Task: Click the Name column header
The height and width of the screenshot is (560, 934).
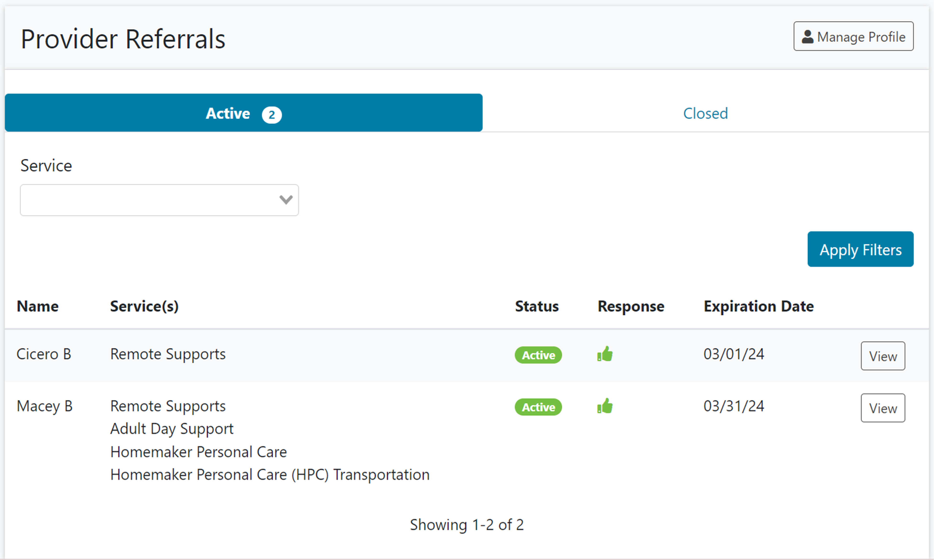Action: (38, 306)
